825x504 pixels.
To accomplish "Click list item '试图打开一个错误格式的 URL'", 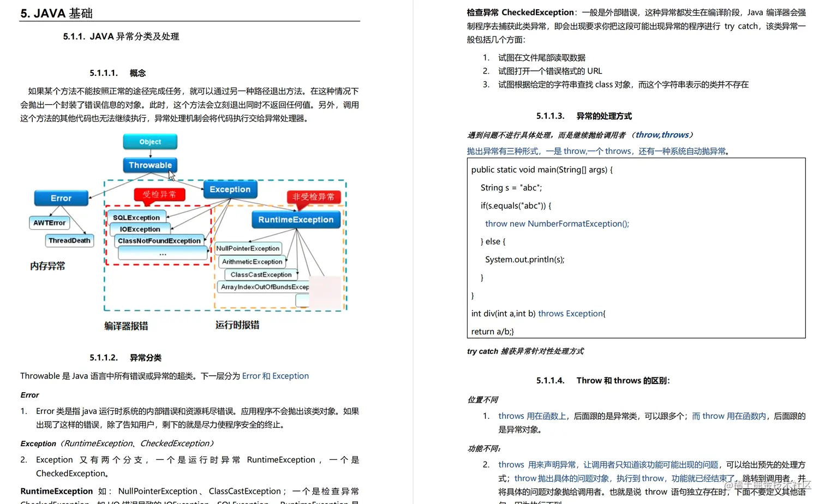I will click(x=550, y=71).
